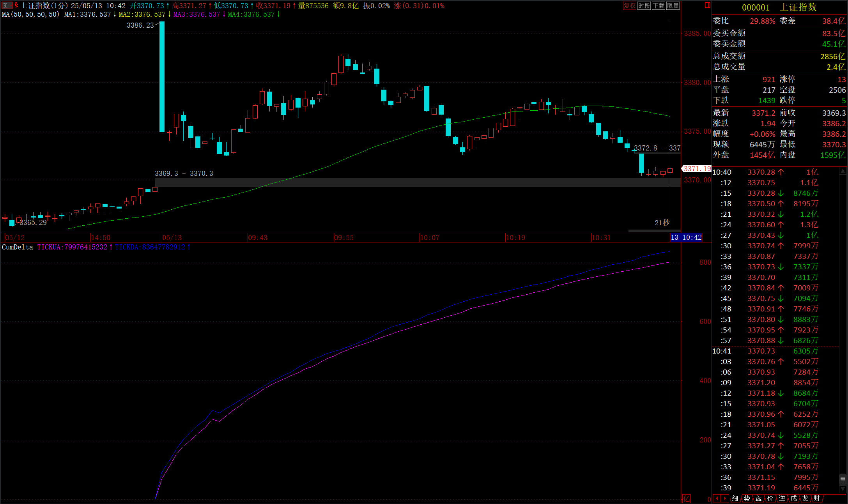Switch to the 势 trend tab
Screen dimensions: 848x504
pos(747,498)
